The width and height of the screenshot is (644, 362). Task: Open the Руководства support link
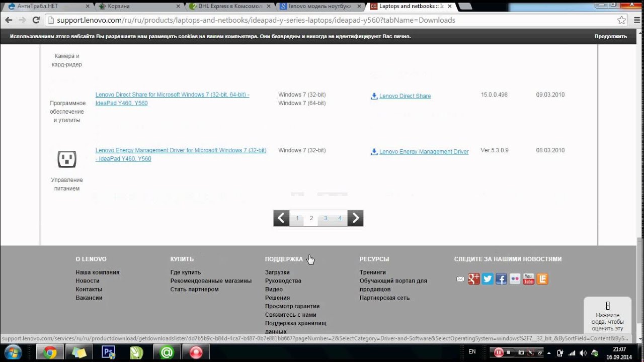[x=283, y=281]
